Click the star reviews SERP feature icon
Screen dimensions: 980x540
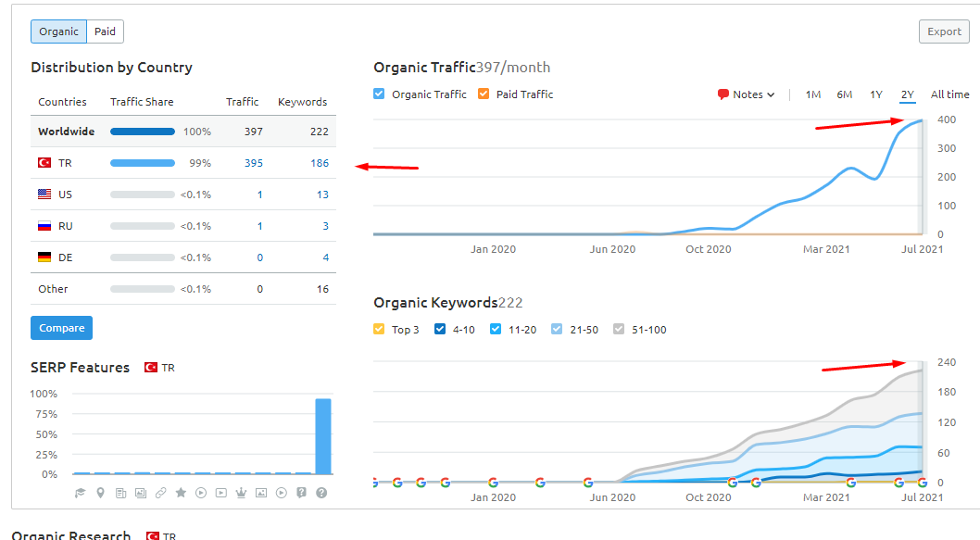point(181,493)
